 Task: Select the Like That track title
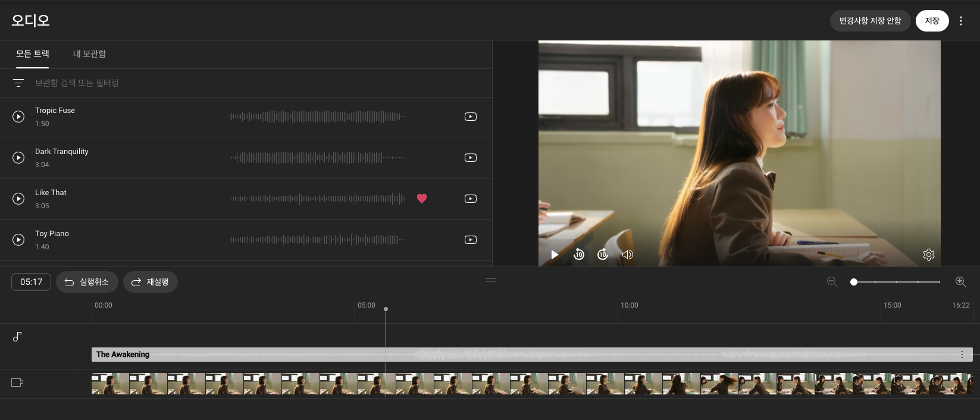(x=51, y=193)
